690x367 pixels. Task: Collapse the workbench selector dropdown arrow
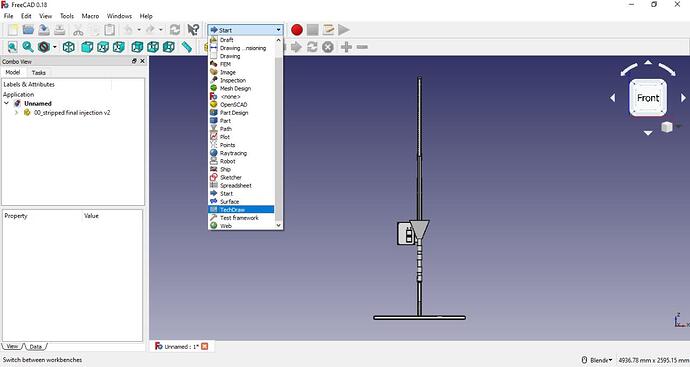pos(279,30)
